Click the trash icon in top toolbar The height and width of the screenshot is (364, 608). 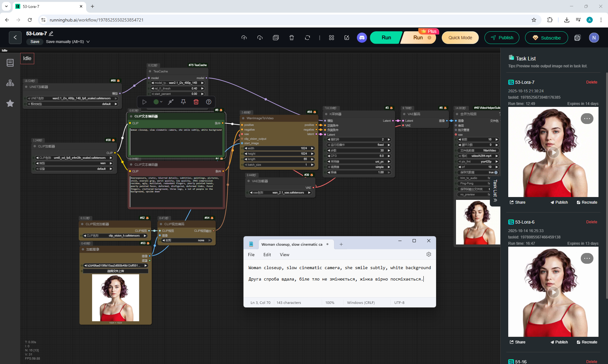[x=291, y=38]
